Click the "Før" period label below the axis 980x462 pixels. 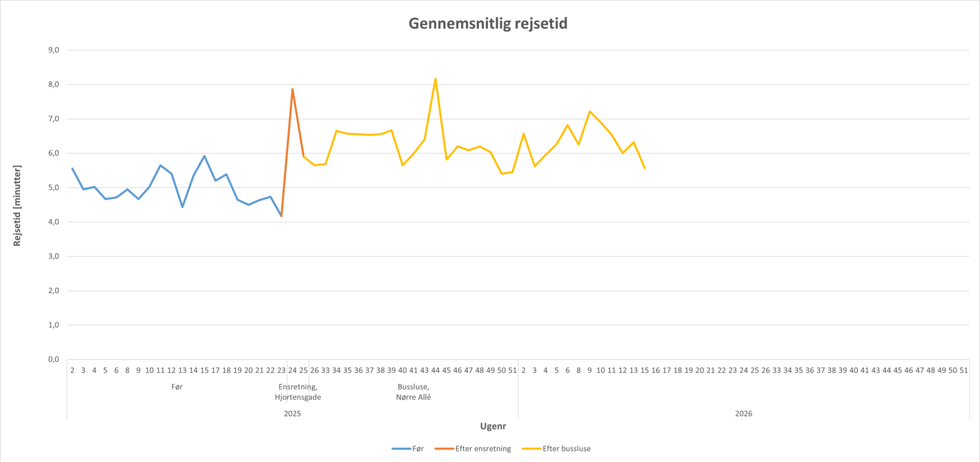point(177,387)
